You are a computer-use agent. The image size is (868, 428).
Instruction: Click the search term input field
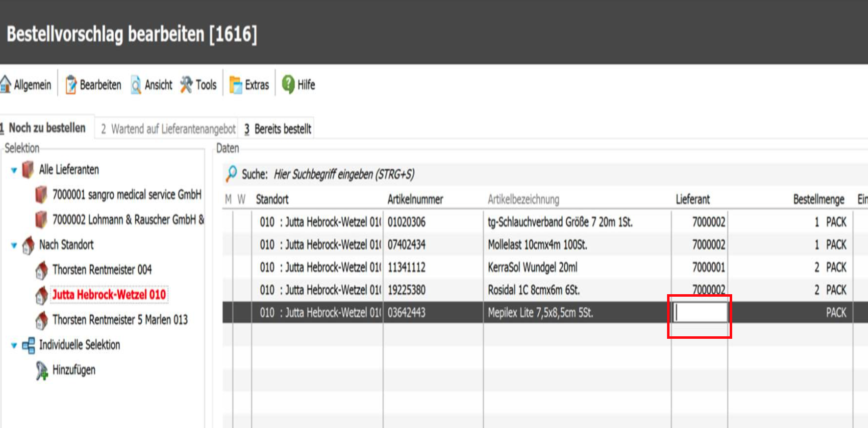point(344,174)
